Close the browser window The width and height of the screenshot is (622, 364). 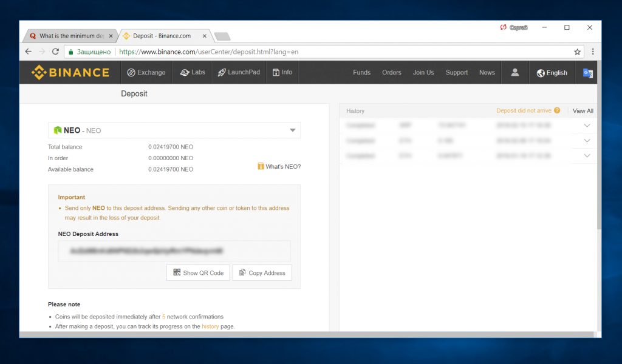[589, 27]
